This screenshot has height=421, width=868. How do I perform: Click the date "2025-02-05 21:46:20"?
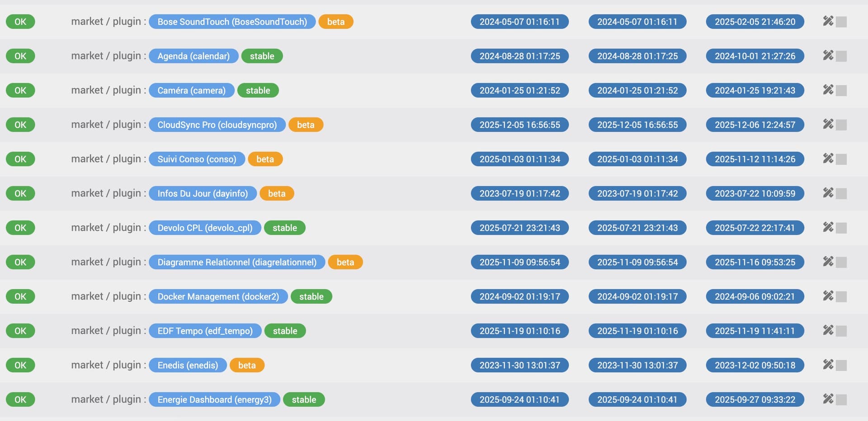coord(755,22)
